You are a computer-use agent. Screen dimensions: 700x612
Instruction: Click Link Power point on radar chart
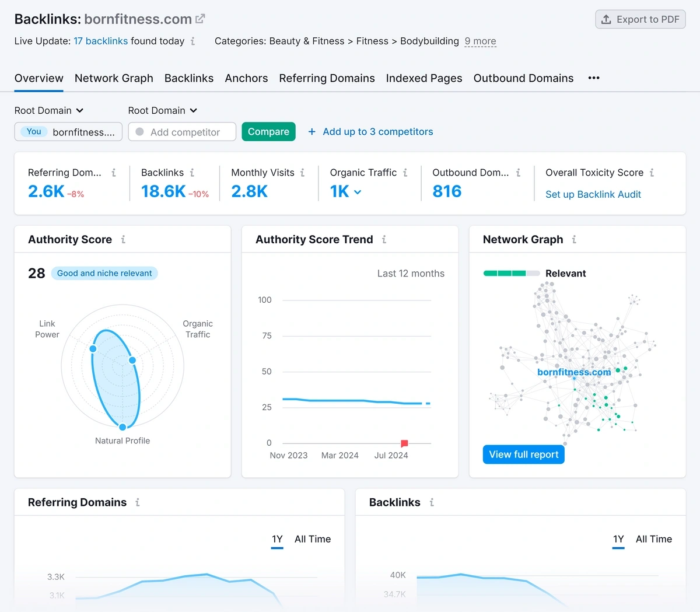[93, 348]
